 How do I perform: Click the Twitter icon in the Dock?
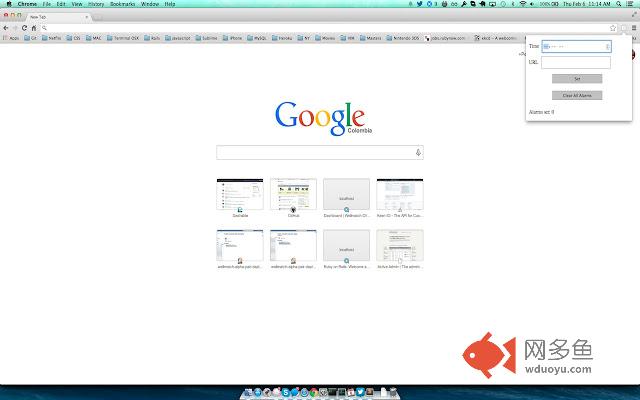(360, 392)
